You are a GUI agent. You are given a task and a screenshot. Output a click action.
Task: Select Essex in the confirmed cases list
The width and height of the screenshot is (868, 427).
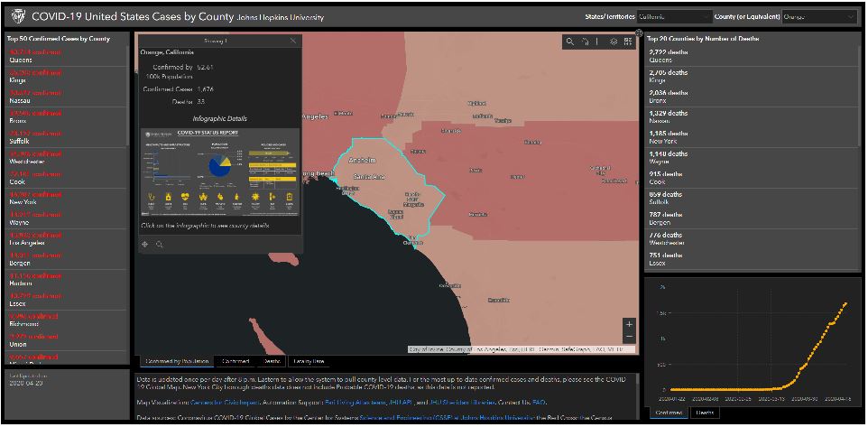pos(65,301)
